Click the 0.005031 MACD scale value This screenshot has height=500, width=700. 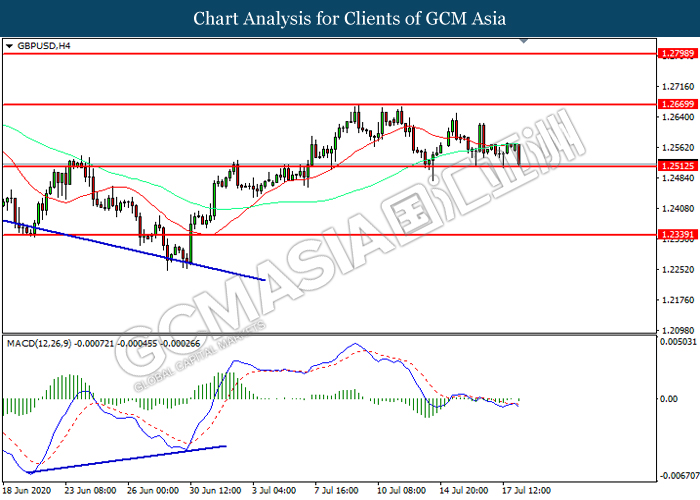click(x=678, y=342)
